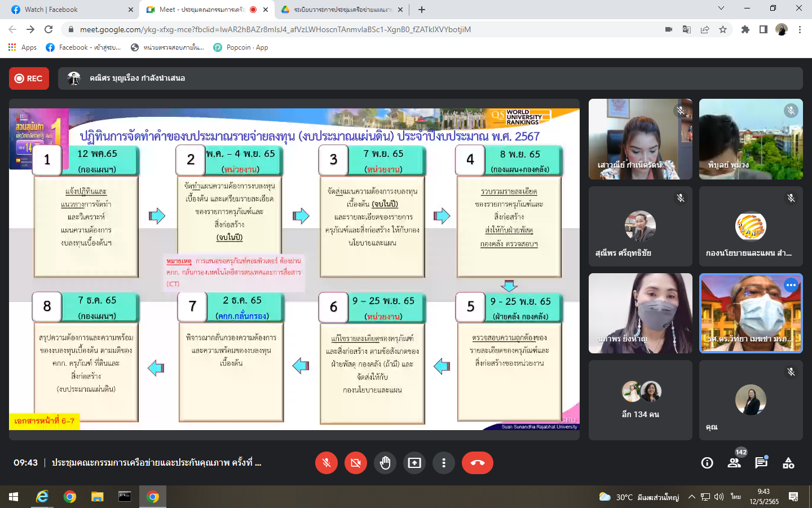This screenshot has width=812, height=508.
Task: Expand hidden system tray icons chevron
Action: (692, 497)
